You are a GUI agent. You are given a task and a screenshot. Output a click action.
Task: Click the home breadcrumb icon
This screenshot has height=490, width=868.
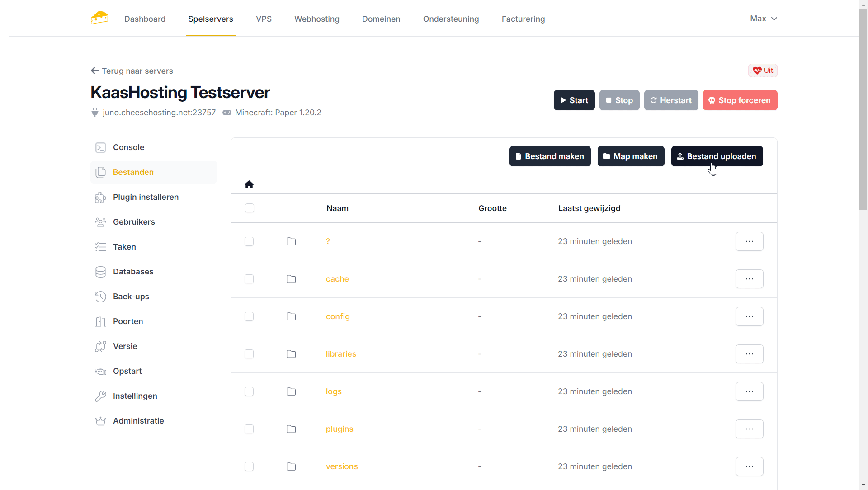click(x=249, y=184)
